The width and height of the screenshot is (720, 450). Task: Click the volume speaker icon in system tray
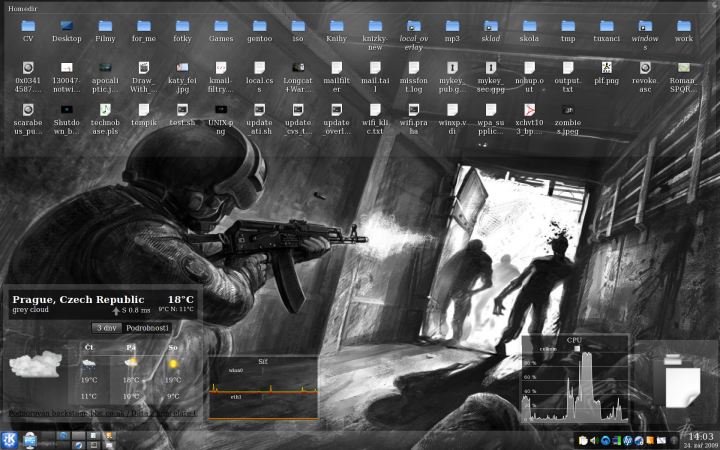[x=594, y=440]
